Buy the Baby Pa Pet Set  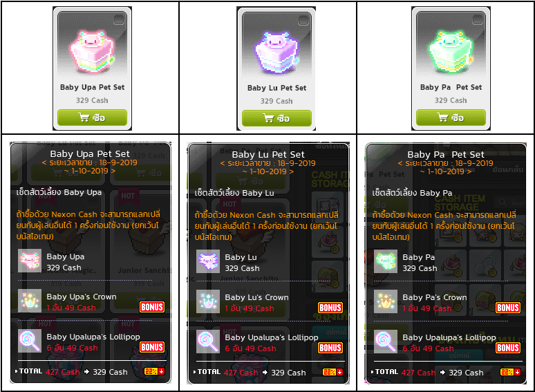click(451, 118)
